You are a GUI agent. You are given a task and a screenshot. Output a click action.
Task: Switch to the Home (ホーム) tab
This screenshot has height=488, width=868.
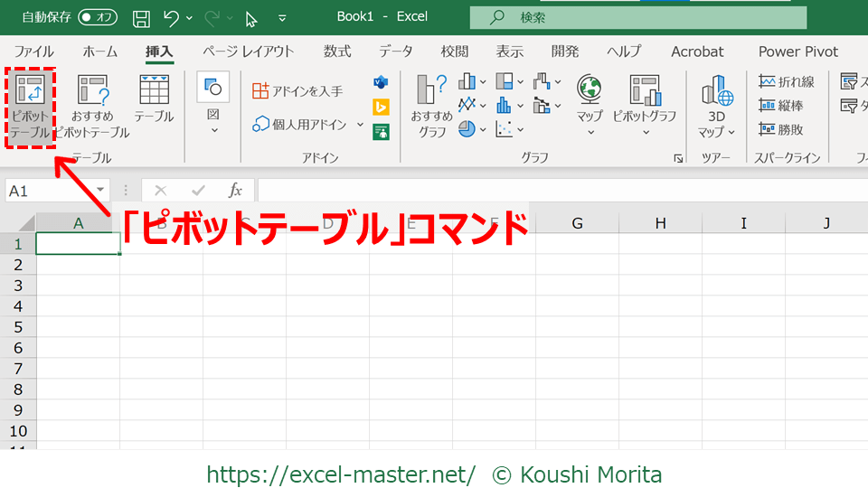(x=99, y=52)
